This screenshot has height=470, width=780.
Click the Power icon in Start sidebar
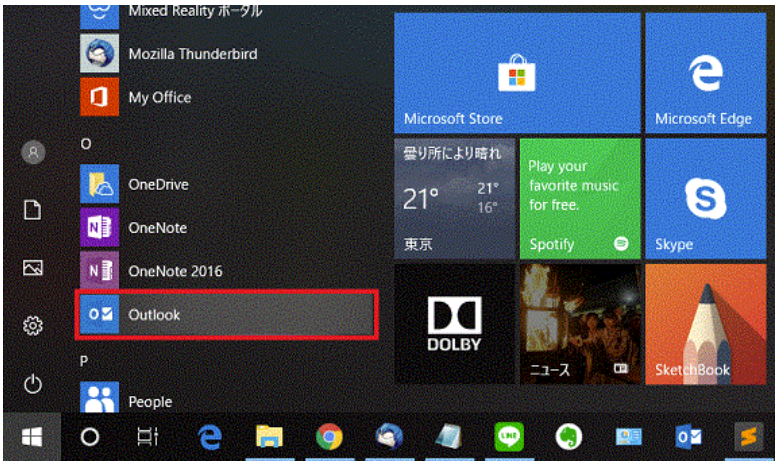(x=33, y=384)
